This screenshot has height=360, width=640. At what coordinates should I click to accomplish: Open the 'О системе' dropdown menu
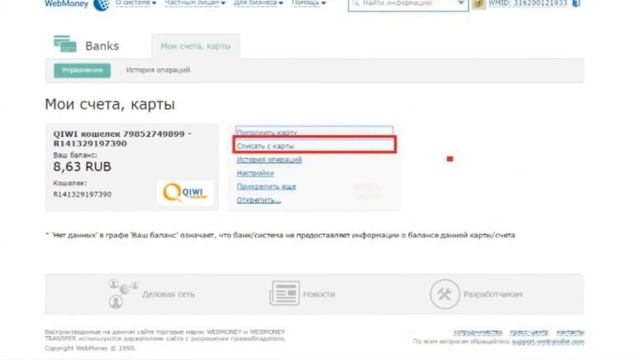click(x=136, y=3)
